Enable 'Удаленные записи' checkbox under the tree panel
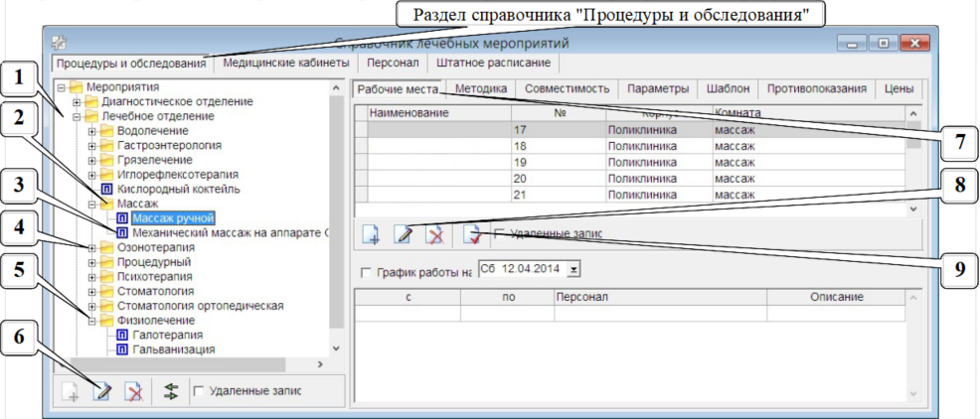This screenshot has height=419, width=980. 199,391
